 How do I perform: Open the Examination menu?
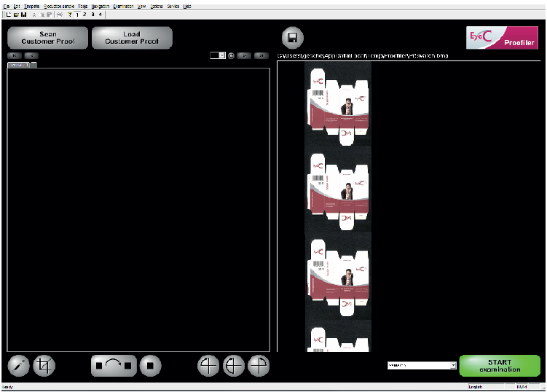(x=123, y=7)
